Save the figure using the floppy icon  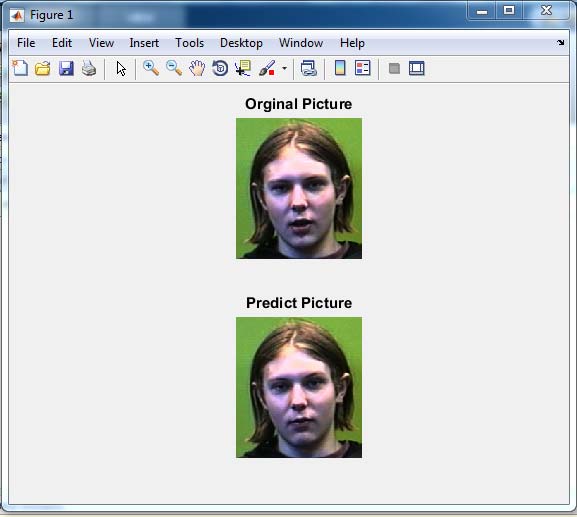click(66, 68)
